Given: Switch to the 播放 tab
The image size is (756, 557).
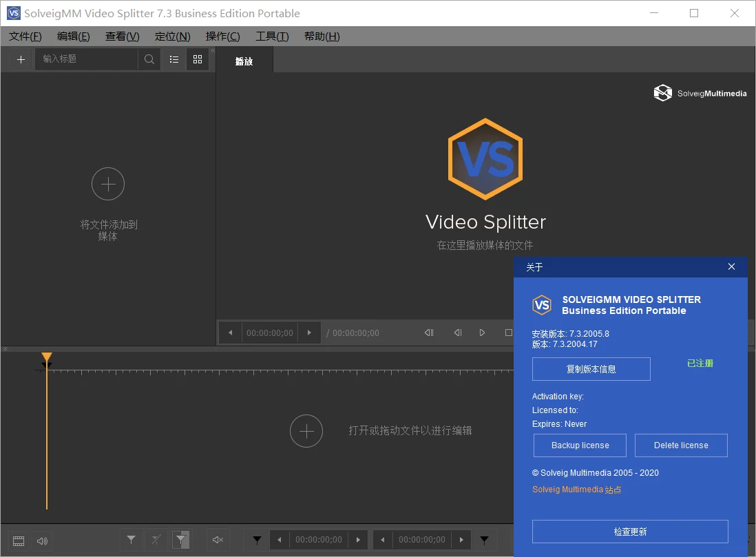Looking at the screenshot, I should 244,61.
